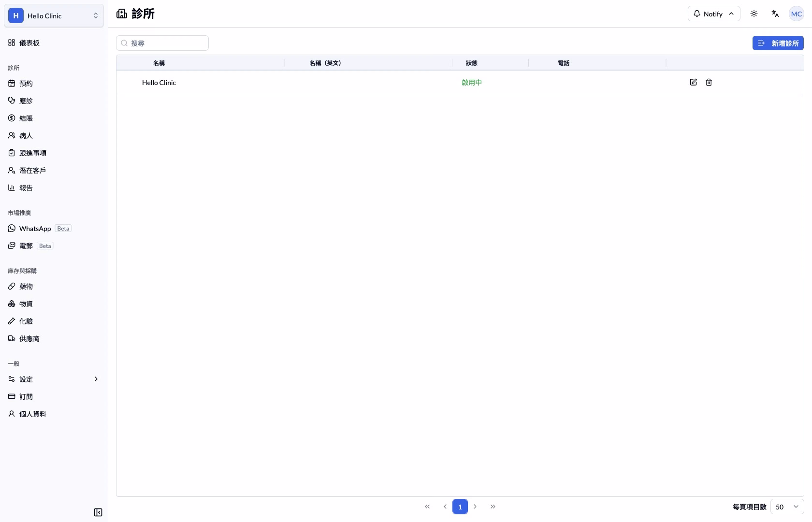This screenshot has width=812, height=522.
Task: Open 電郵 Beta email item
Action: point(54,246)
